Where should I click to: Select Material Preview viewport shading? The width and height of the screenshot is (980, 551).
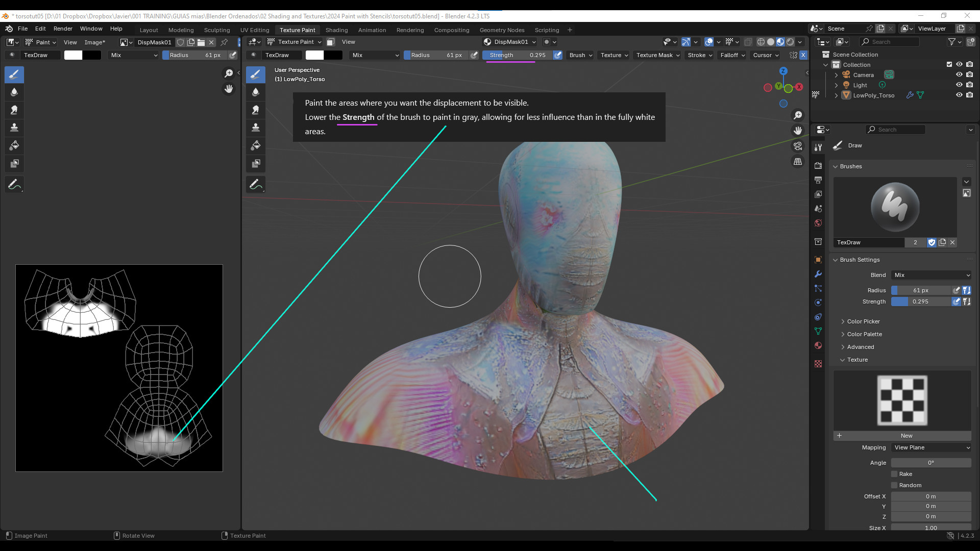pos(780,42)
